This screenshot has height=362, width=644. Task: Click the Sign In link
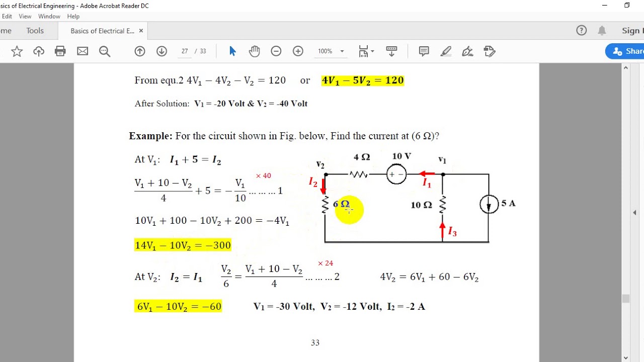click(x=632, y=31)
